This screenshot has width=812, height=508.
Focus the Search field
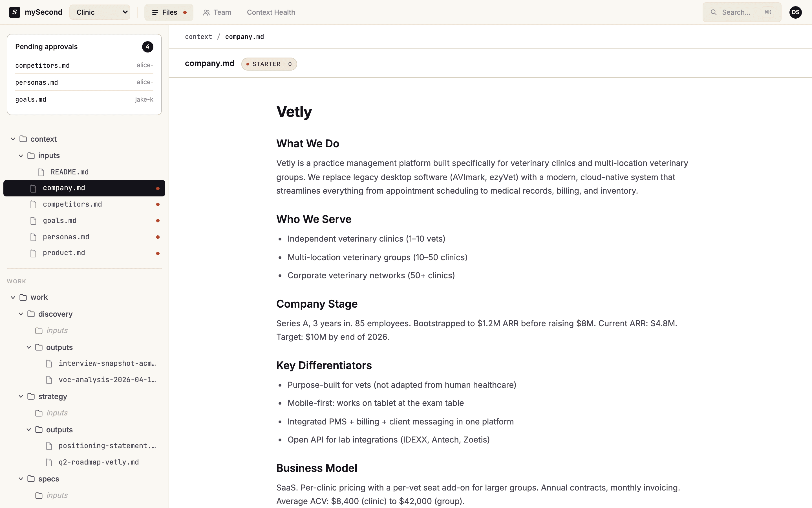click(742, 12)
